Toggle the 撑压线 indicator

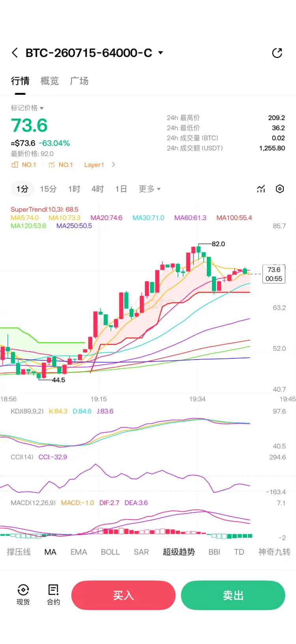tap(19, 552)
